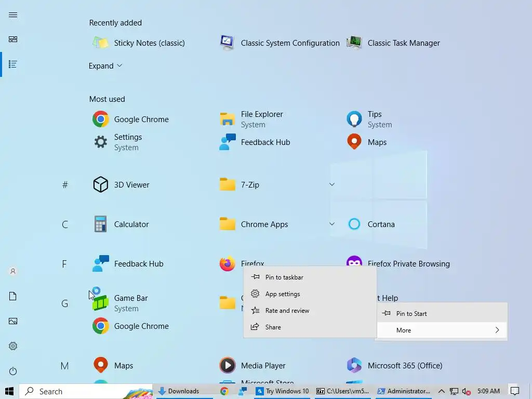Viewport: 532px width, 399px height.
Task: Expand the Chrome Apps folder
Action: point(332,224)
